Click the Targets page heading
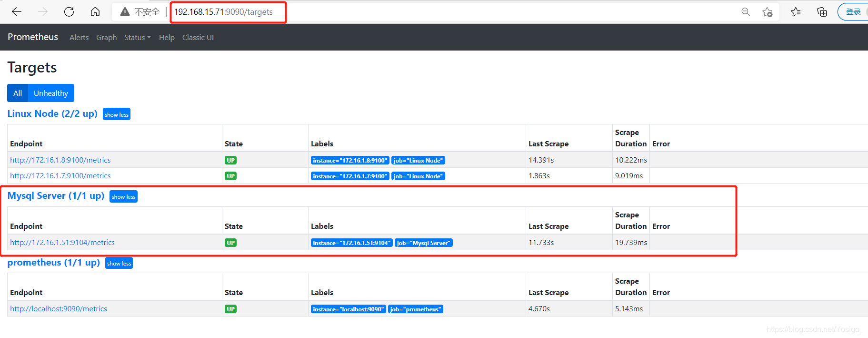 32,68
